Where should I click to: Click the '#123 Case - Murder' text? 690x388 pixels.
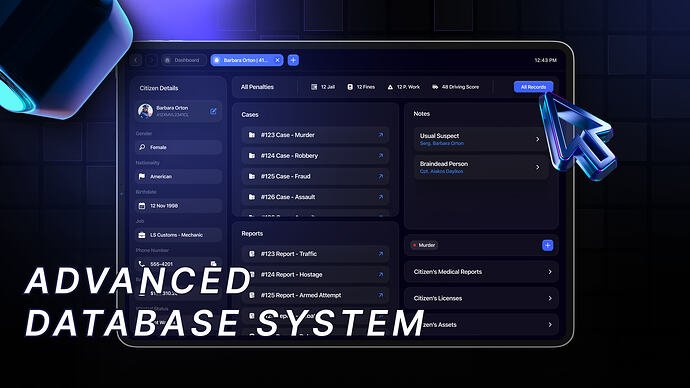pos(288,135)
